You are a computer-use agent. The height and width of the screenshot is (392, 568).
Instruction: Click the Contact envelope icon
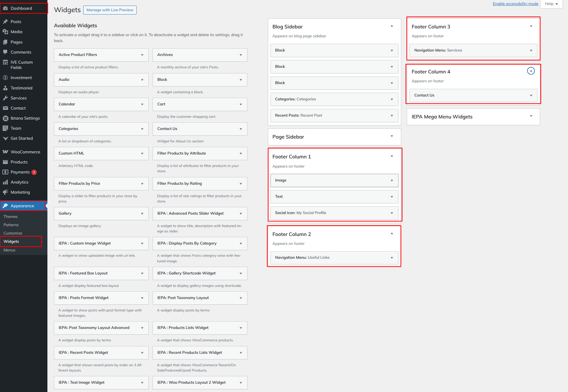click(5, 108)
